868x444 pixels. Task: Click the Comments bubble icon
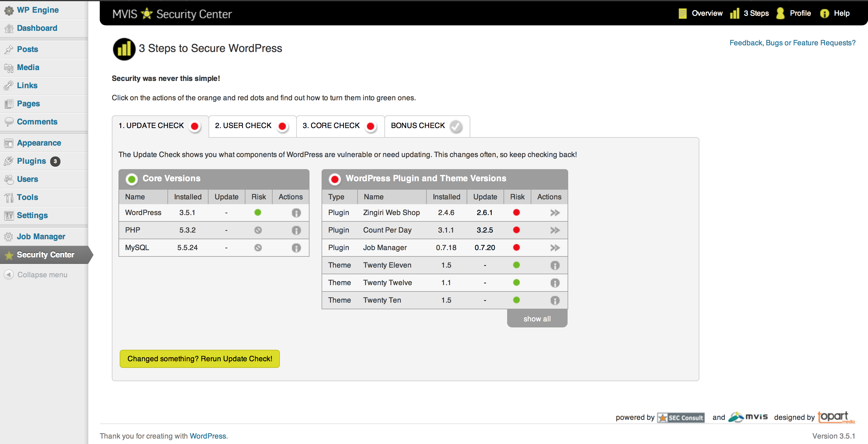coord(9,122)
